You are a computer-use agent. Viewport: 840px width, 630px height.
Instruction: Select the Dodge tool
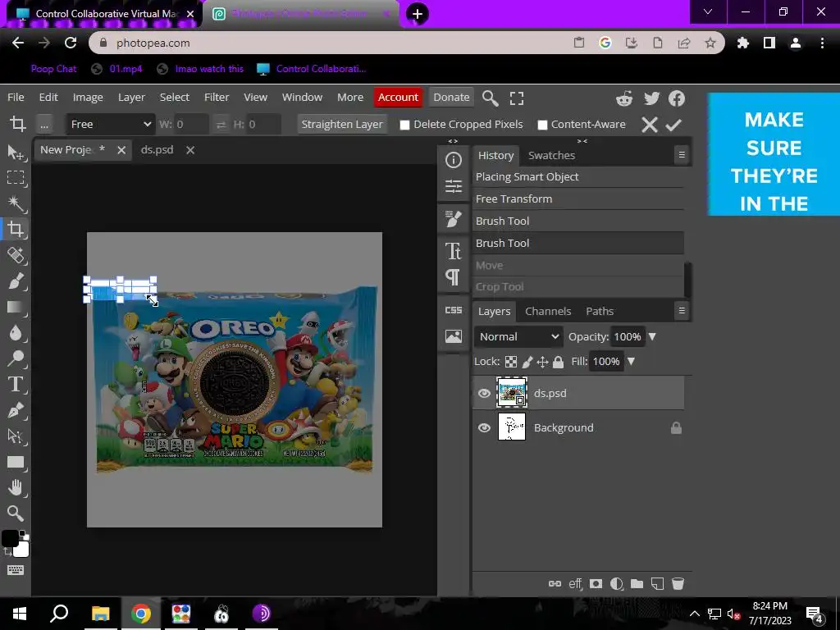click(16, 358)
